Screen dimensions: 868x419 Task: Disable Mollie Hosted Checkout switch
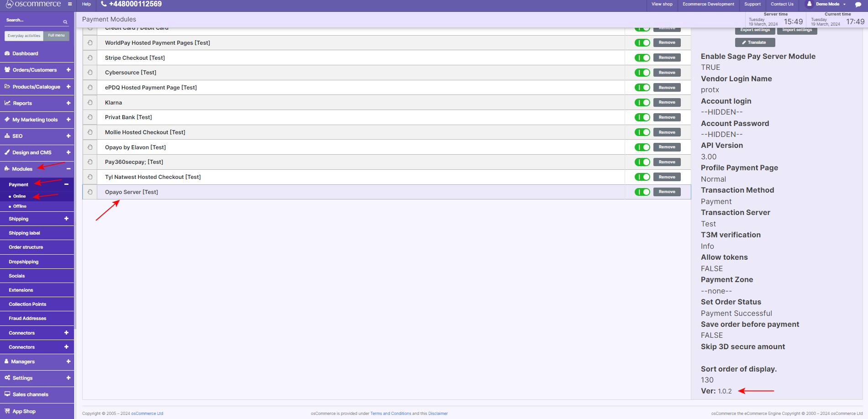point(642,132)
